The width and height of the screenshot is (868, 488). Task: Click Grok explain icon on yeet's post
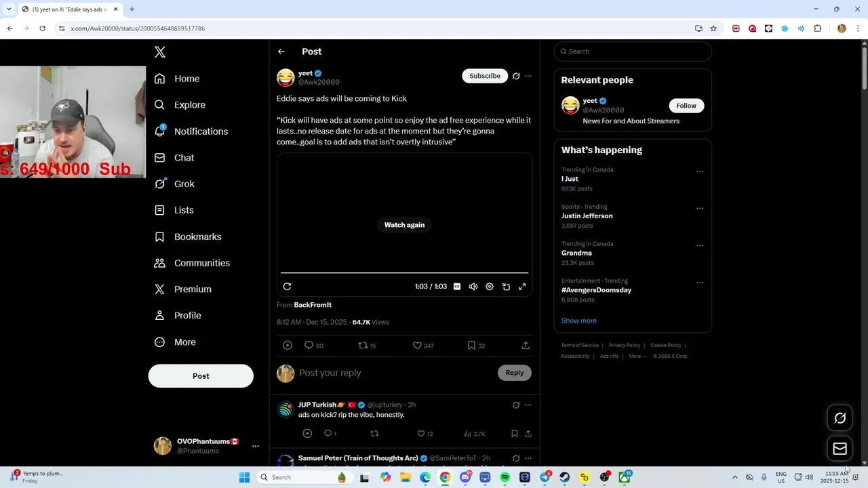click(x=516, y=76)
